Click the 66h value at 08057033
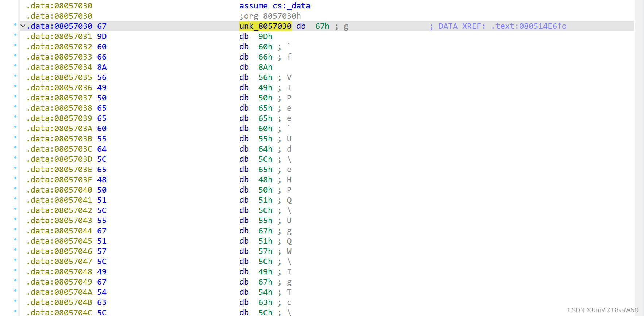 pos(265,57)
